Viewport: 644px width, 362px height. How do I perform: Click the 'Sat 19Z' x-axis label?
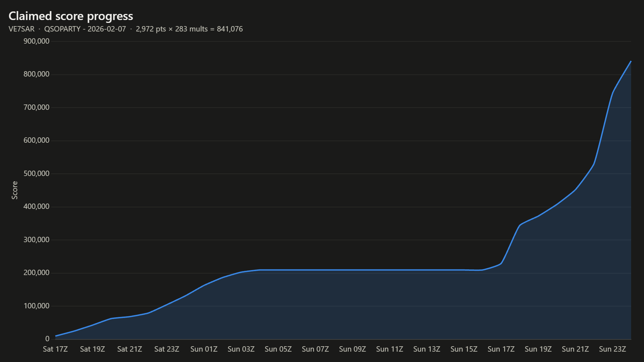(x=93, y=349)
